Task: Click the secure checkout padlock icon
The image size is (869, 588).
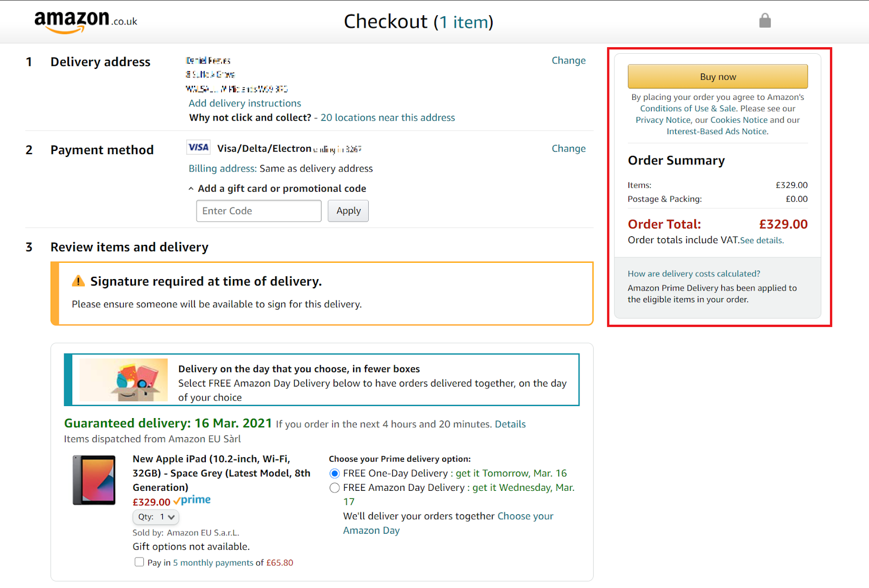Action: pyautogui.click(x=765, y=21)
